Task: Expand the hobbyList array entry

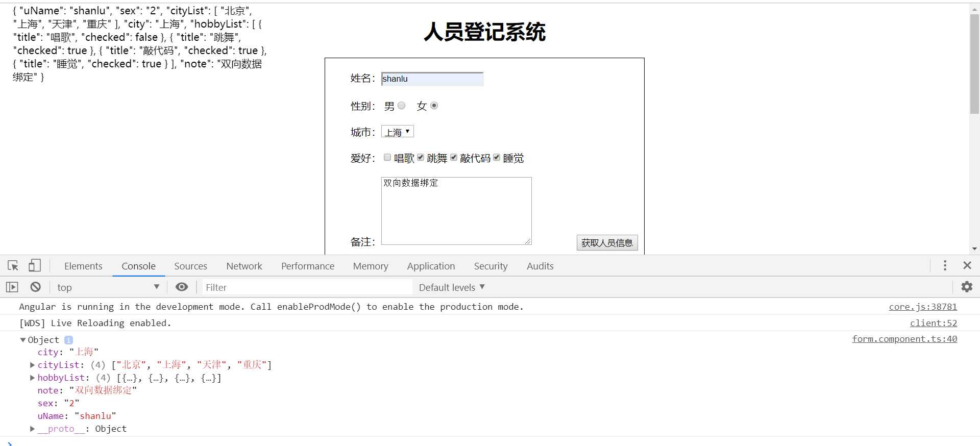Action: (x=33, y=378)
